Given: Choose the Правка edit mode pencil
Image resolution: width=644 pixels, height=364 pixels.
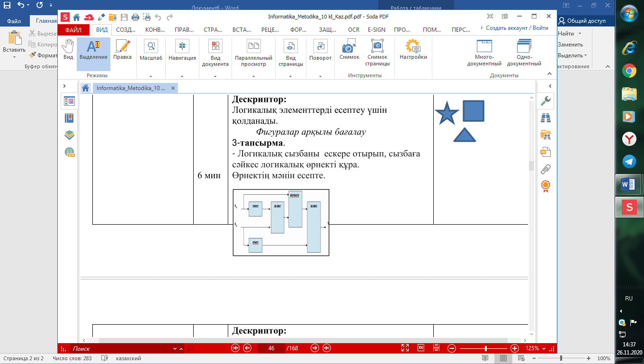Looking at the screenshot, I should click(x=123, y=50).
